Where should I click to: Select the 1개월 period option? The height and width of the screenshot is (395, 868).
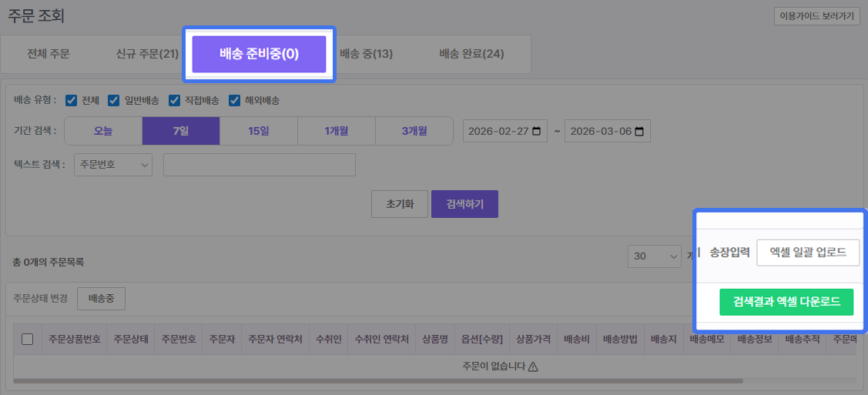(336, 131)
